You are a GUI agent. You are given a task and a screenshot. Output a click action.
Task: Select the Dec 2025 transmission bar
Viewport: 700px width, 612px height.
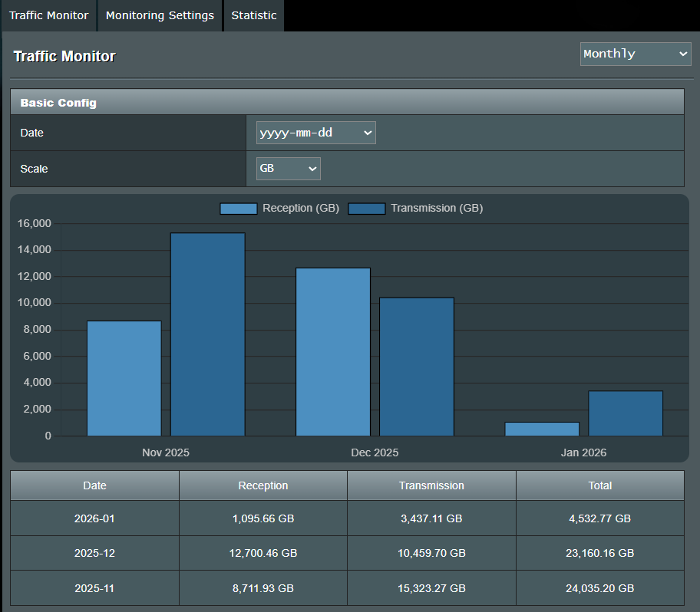tap(417, 367)
